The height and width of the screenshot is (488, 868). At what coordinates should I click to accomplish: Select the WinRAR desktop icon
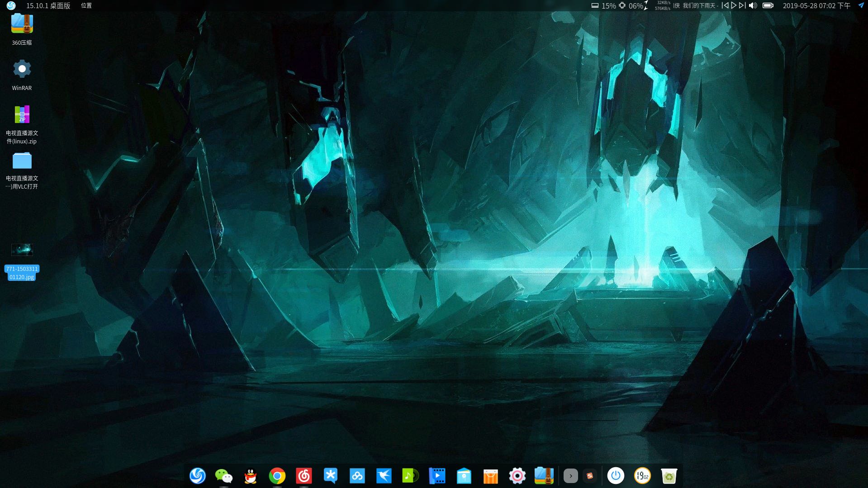[22, 75]
